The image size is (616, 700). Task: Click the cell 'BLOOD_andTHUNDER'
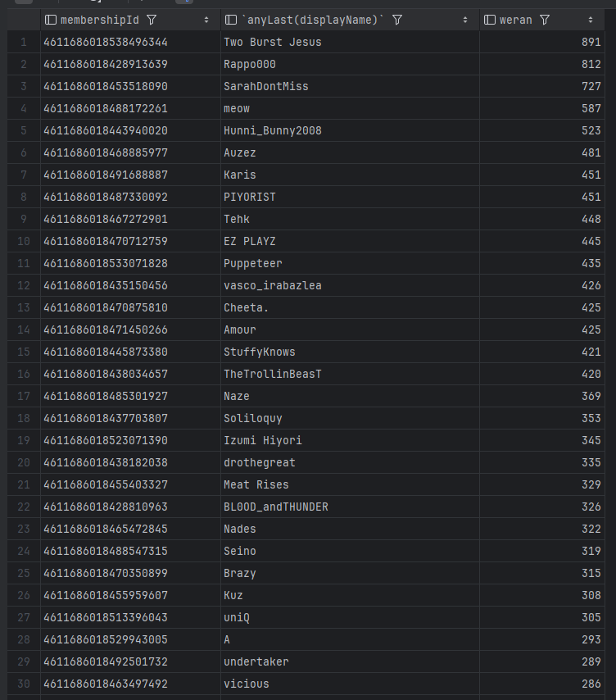click(x=350, y=507)
